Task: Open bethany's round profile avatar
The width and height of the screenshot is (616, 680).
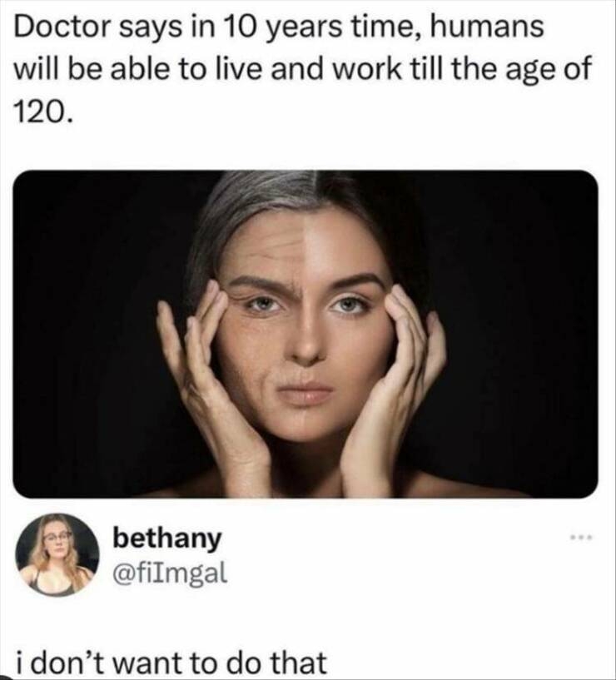Action: tap(57, 554)
